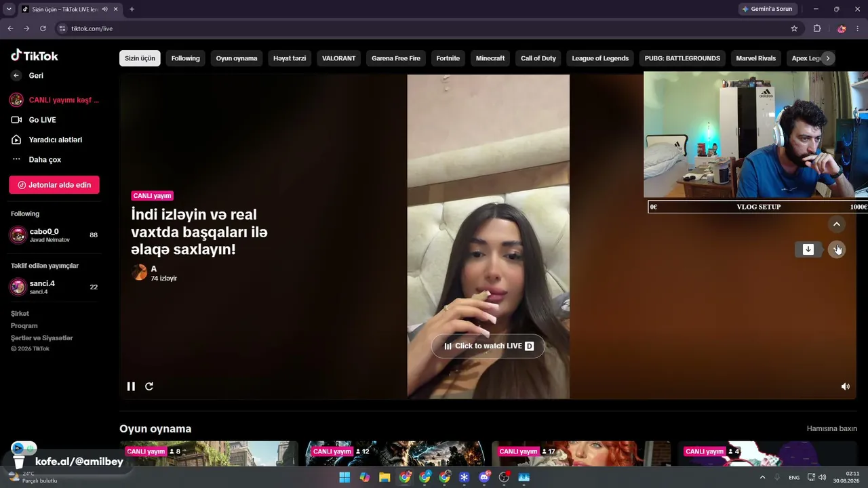The height and width of the screenshot is (488, 868).
Task: Open sanci.4 suggested streamer
Action: point(55,287)
